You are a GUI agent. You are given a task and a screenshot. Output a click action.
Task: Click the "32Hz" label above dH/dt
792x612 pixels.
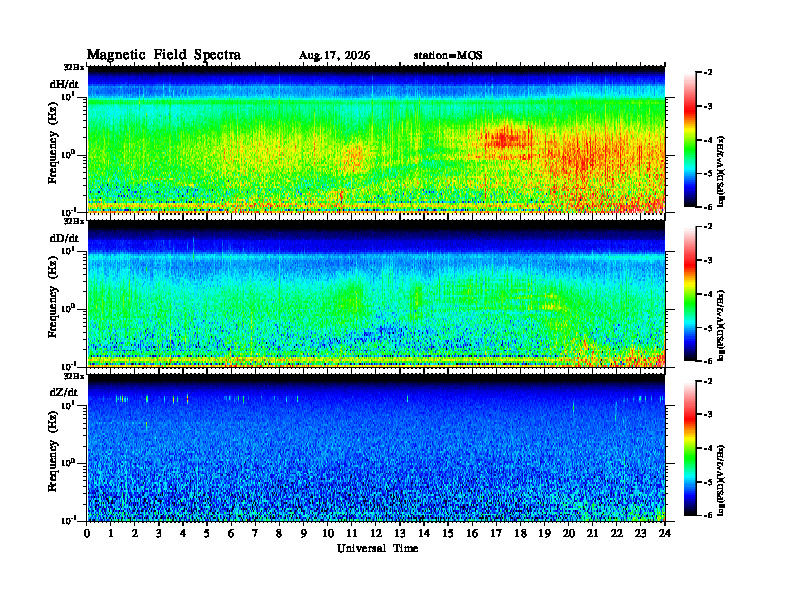(x=74, y=67)
